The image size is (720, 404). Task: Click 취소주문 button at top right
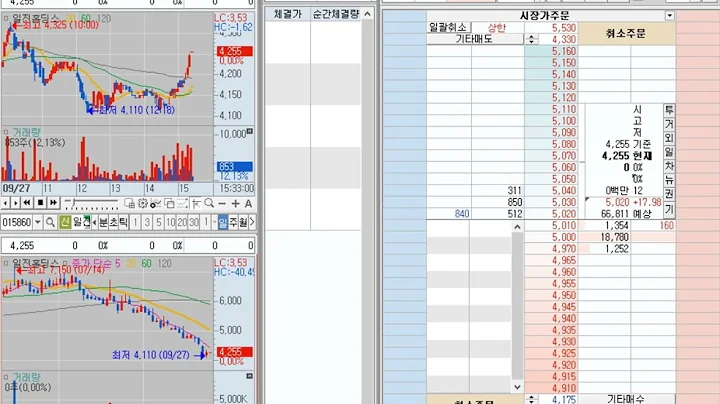pos(626,33)
